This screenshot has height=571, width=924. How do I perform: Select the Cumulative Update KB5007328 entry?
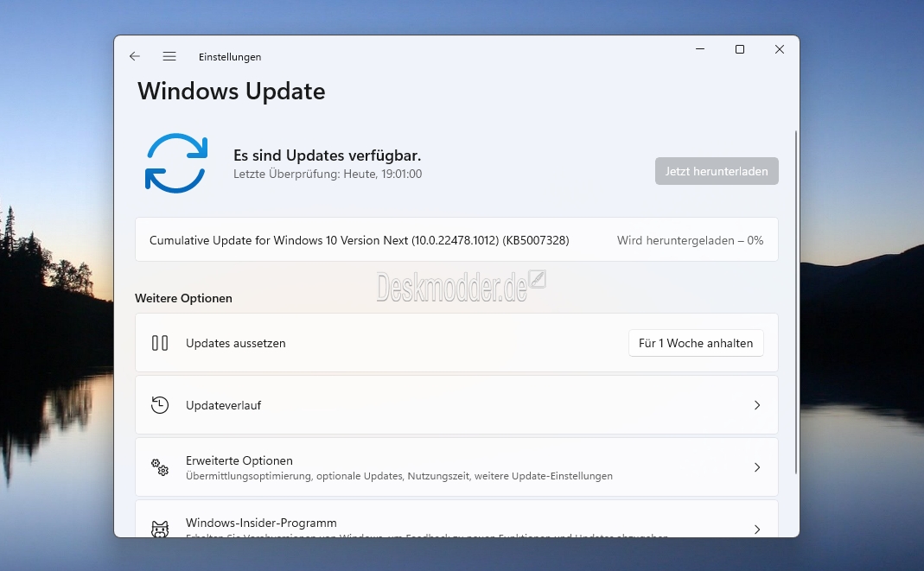click(x=359, y=240)
